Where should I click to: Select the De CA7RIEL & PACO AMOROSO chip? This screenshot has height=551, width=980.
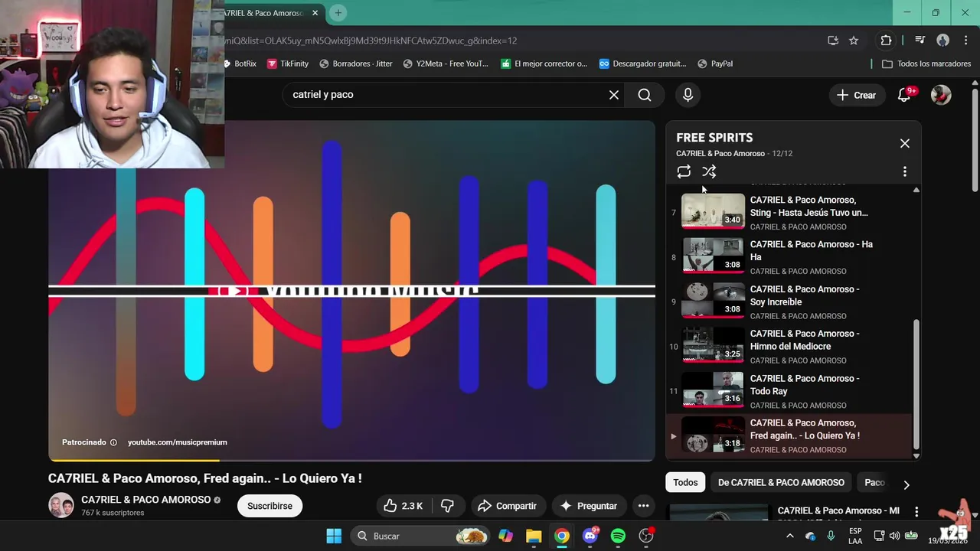click(781, 482)
